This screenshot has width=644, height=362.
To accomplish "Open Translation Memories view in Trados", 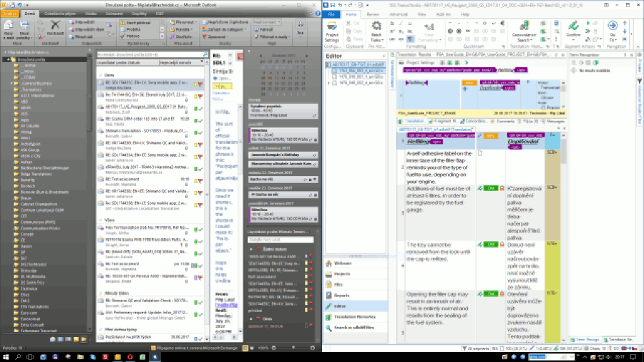I will pyautogui.click(x=355, y=317).
